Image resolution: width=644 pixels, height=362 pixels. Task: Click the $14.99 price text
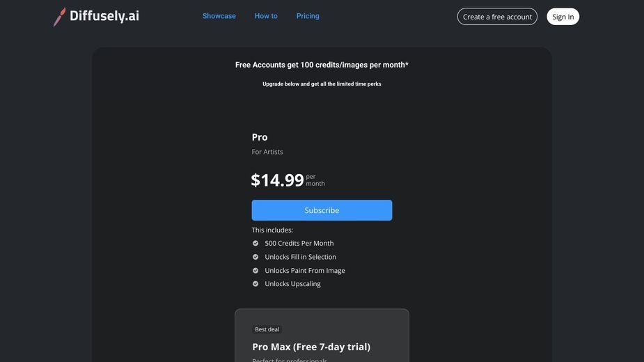coord(277,180)
